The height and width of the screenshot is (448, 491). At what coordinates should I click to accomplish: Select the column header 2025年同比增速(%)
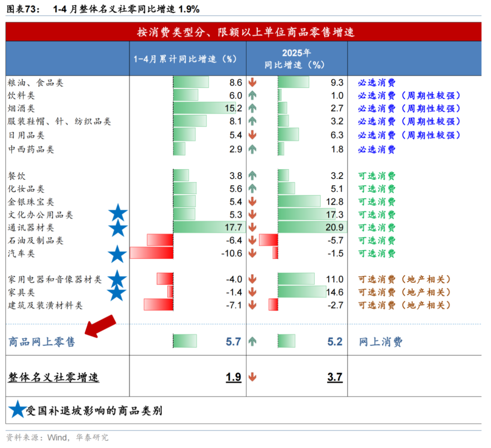[x=297, y=59]
